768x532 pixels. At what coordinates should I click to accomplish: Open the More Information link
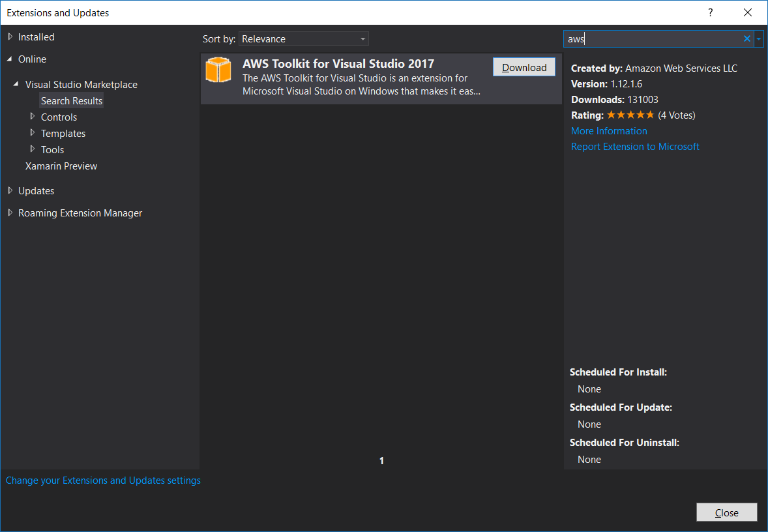[609, 131]
